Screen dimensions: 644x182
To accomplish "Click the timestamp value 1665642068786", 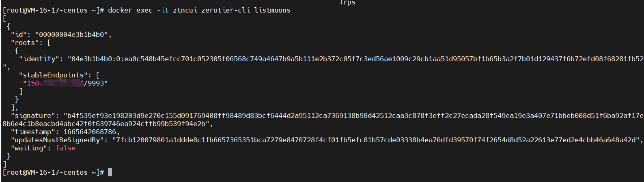I will tap(89, 132).
